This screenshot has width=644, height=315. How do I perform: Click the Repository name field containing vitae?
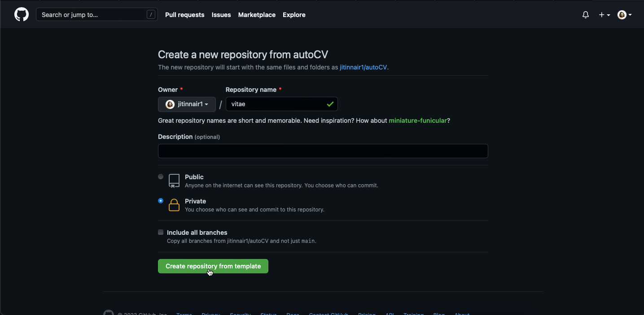coord(281,104)
